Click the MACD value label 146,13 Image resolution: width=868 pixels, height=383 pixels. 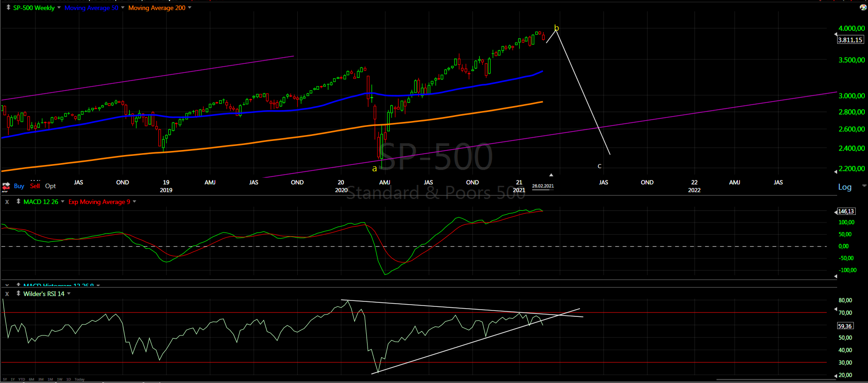846,211
